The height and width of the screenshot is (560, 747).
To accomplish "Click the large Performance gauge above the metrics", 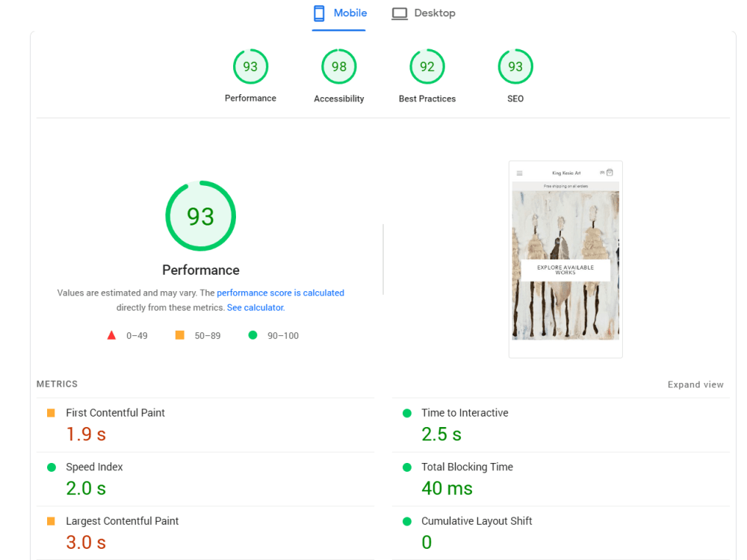I will [x=200, y=216].
